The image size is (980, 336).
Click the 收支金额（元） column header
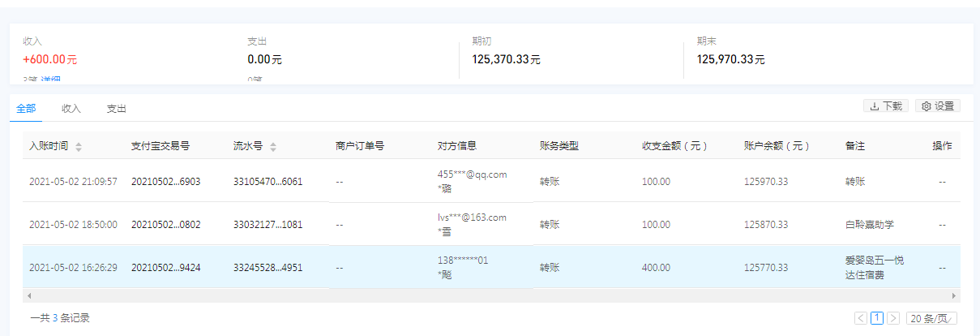(x=674, y=146)
